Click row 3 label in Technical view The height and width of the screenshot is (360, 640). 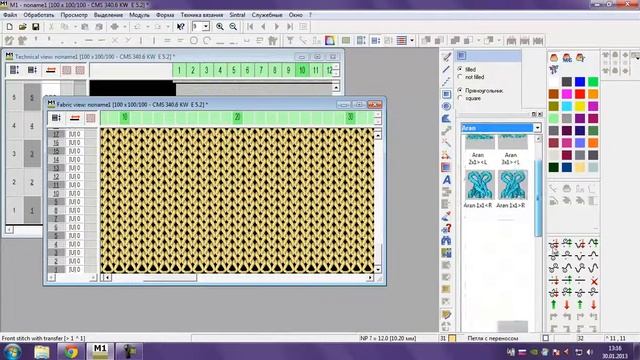(x=14, y=154)
